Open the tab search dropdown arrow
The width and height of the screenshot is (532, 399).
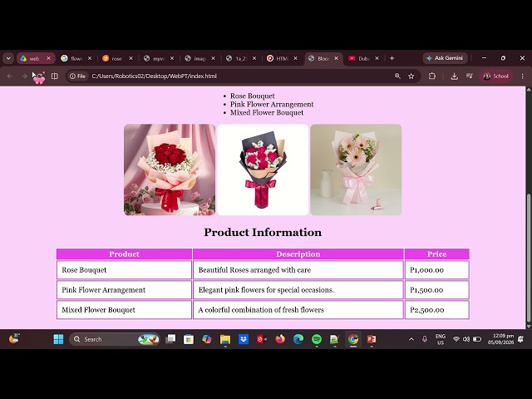(x=8, y=58)
